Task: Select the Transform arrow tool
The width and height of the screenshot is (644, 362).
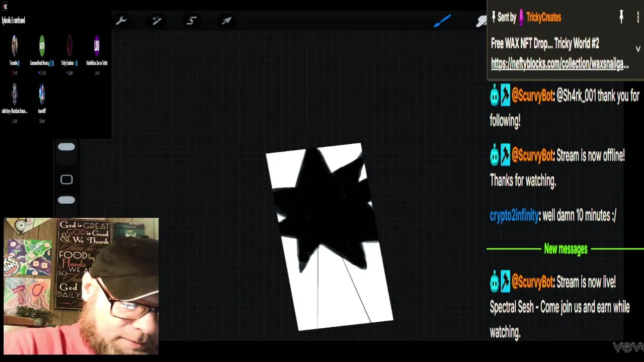Action: 226,21
